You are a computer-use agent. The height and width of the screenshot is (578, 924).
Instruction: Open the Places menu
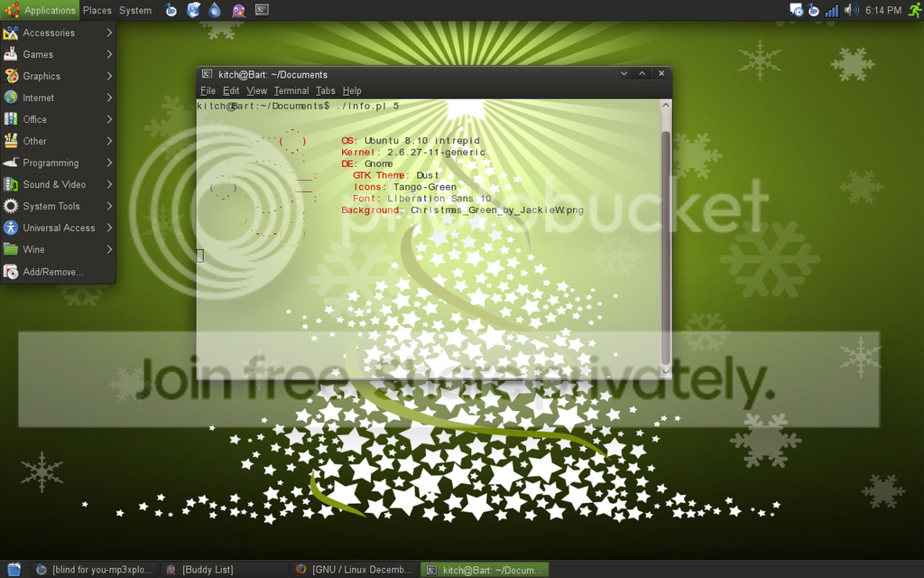point(97,10)
